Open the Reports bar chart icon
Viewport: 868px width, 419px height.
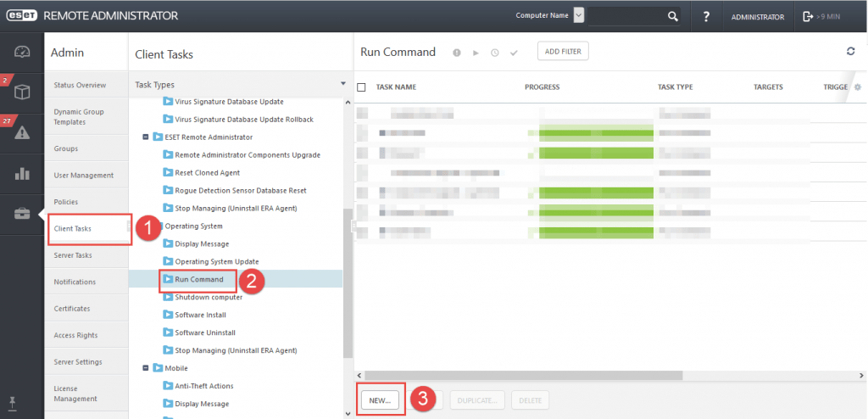click(x=22, y=174)
